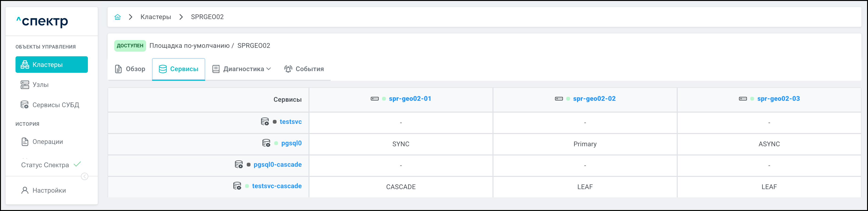Image resolution: width=868 pixels, height=211 pixels.
Task: Open Операции history in sidebar
Action: (47, 142)
